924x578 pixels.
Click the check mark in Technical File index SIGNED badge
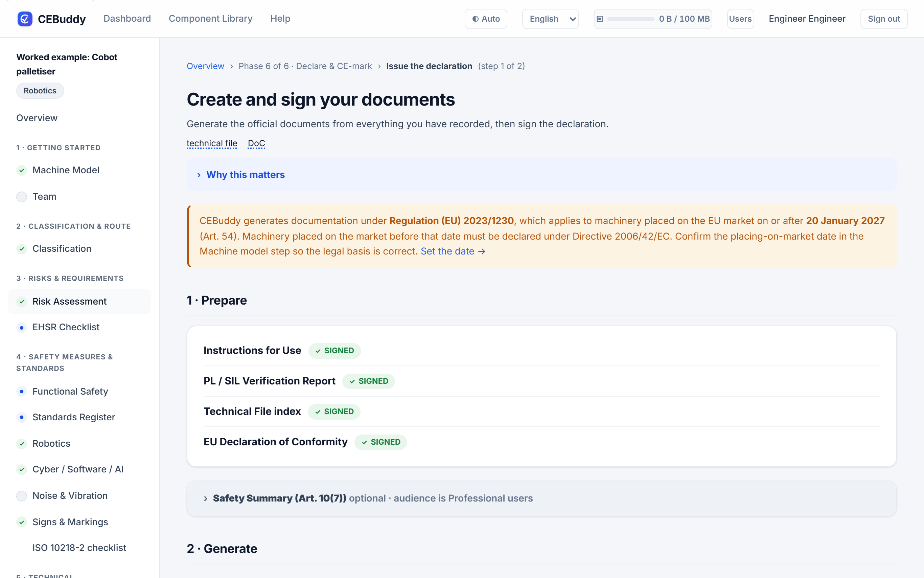318,412
